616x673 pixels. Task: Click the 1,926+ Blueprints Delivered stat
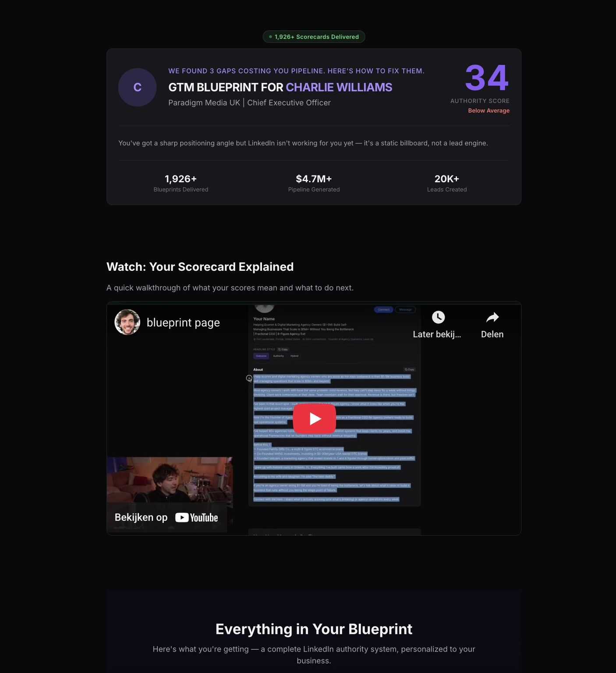(181, 183)
